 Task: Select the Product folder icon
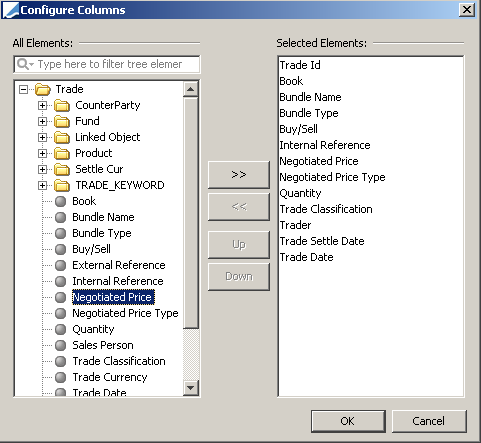62,154
